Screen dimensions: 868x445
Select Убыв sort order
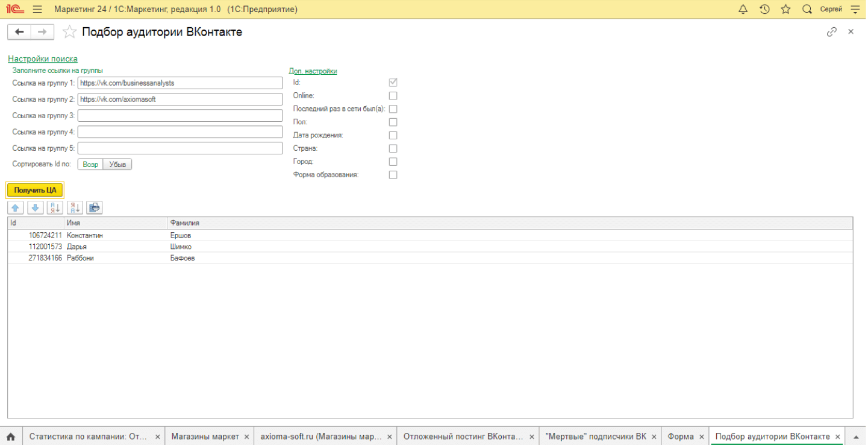(x=117, y=164)
